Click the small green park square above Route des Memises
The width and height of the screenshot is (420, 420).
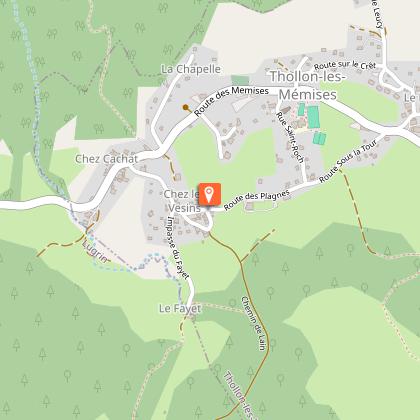[x=240, y=80]
